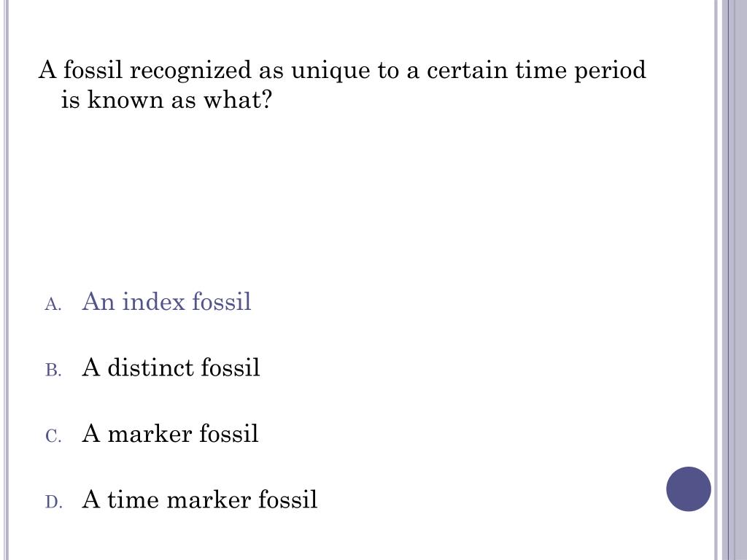Click the letter D list marker
The width and height of the screenshot is (747, 560).
click(x=53, y=503)
